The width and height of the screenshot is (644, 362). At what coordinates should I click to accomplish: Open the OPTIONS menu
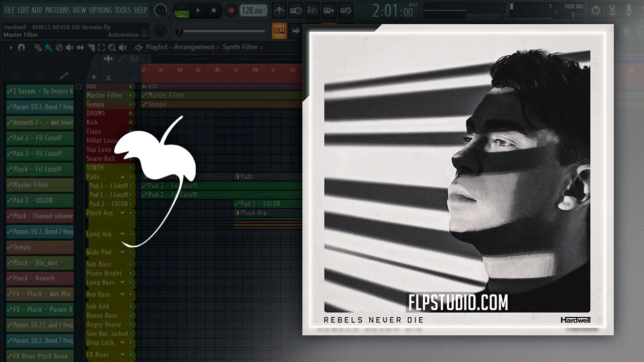click(101, 10)
